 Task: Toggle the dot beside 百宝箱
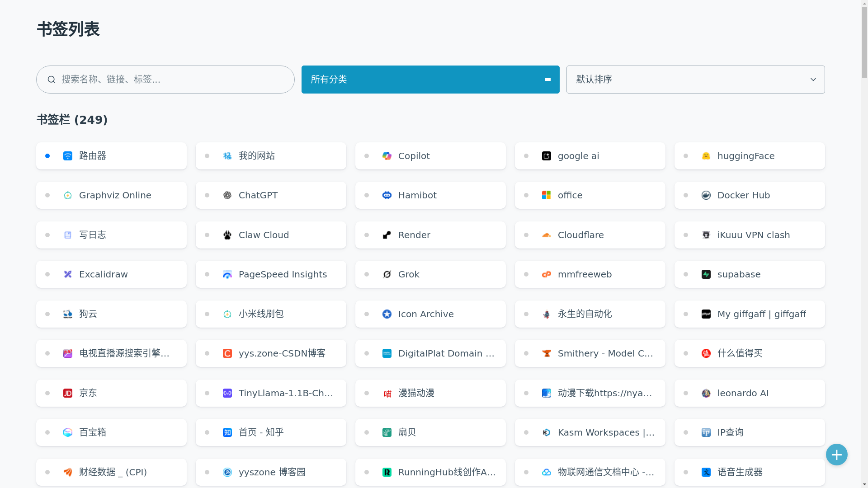(x=47, y=432)
